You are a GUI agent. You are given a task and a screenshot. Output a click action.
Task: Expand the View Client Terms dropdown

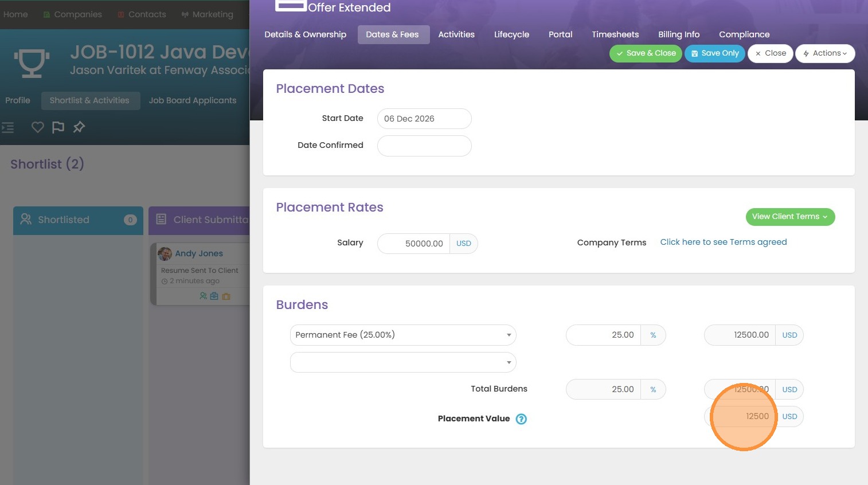pyautogui.click(x=789, y=217)
